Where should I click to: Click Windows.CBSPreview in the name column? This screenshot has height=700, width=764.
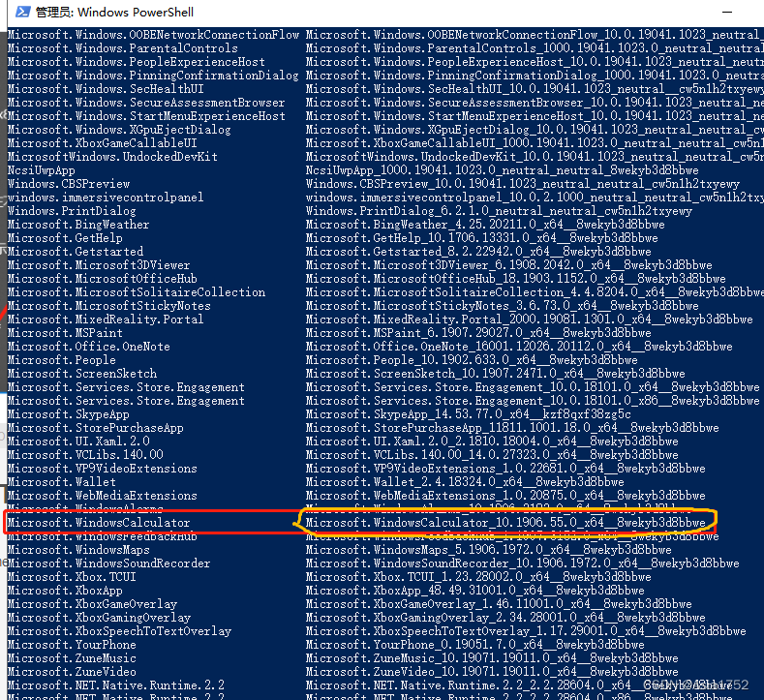[x=68, y=184]
